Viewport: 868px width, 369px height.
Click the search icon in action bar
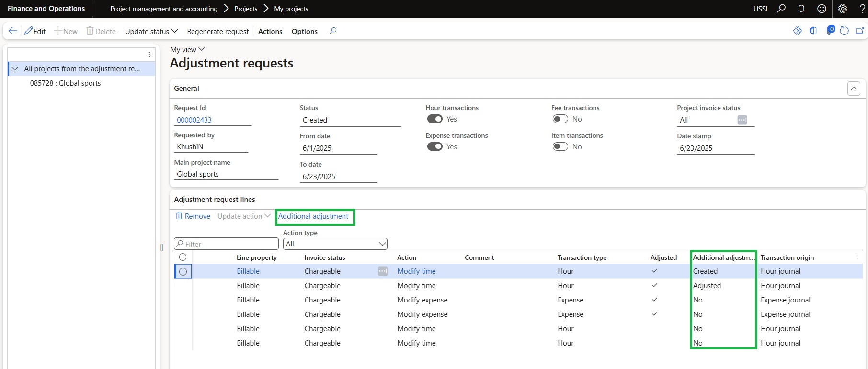point(333,31)
